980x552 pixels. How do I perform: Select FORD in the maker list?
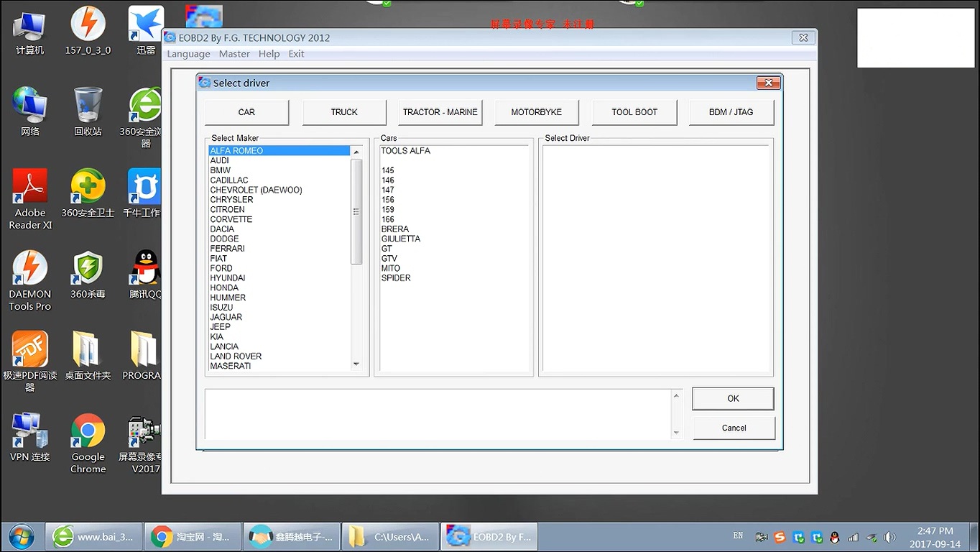click(x=279, y=268)
